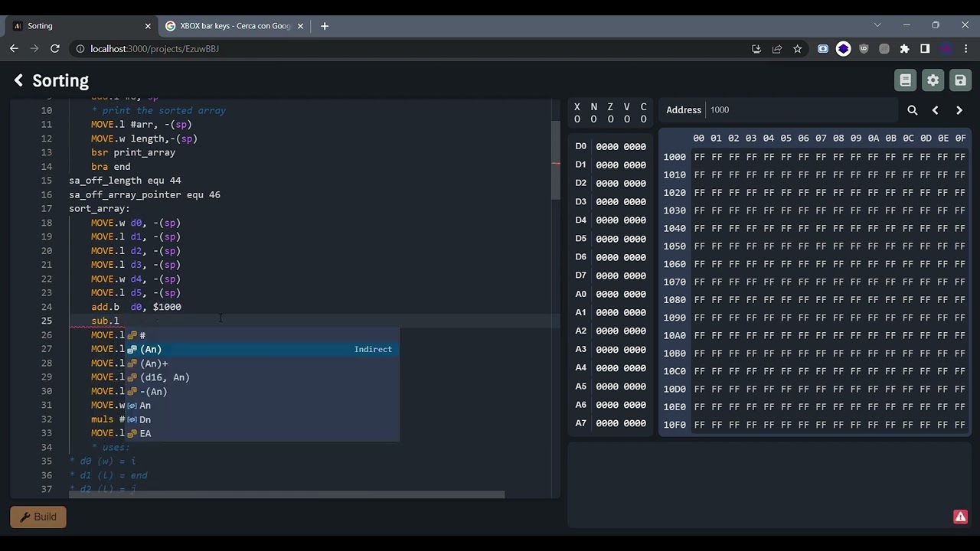Click the red warning triangle icon

[960, 517]
